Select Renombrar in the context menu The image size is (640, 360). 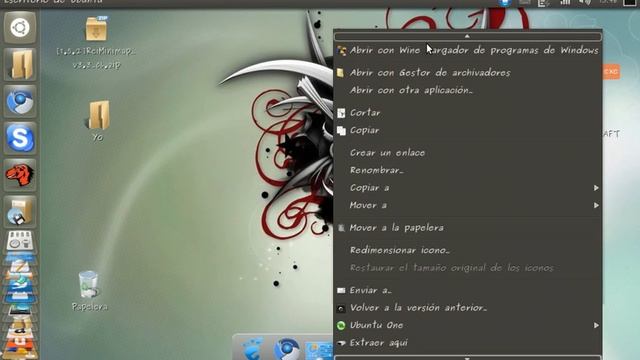coord(468,170)
